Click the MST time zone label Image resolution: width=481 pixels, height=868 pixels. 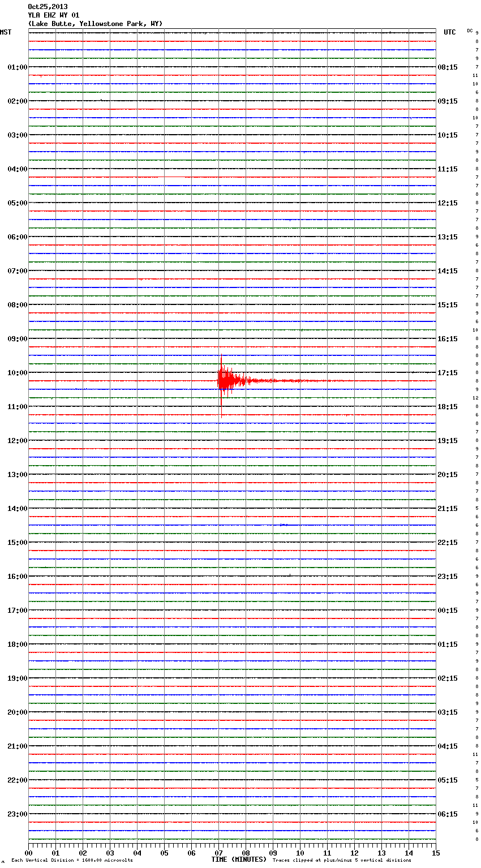point(6,32)
